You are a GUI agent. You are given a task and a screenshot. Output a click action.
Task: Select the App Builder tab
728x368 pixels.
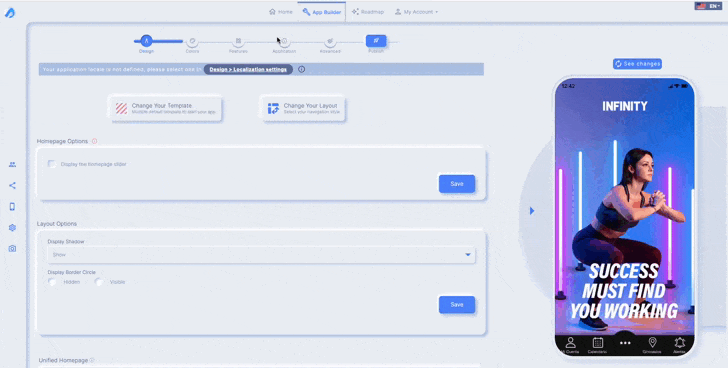pyautogui.click(x=322, y=12)
